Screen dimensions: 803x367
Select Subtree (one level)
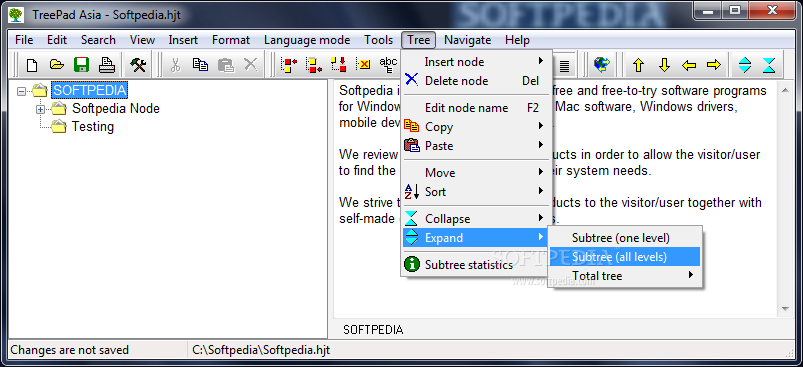[x=625, y=238]
